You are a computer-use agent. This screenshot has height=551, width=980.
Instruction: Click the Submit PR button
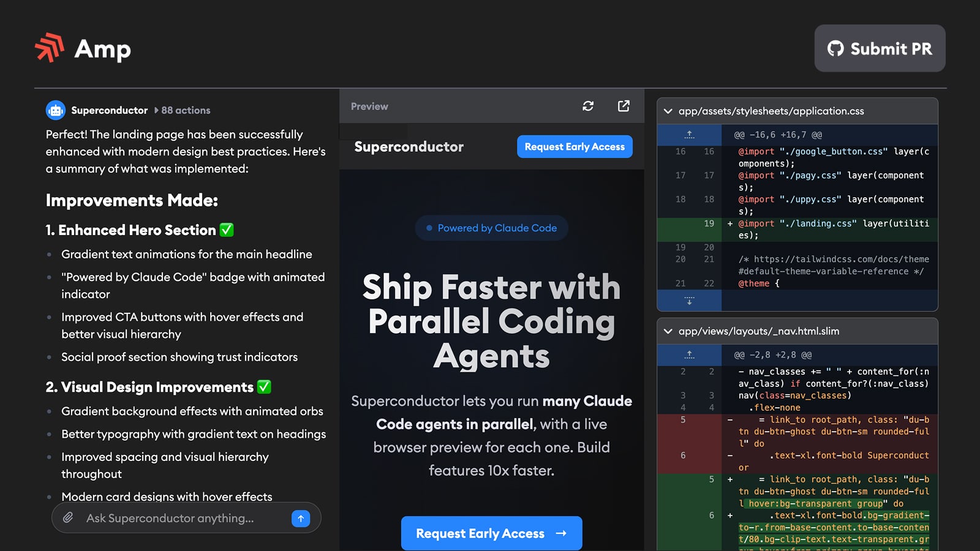tap(880, 48)
